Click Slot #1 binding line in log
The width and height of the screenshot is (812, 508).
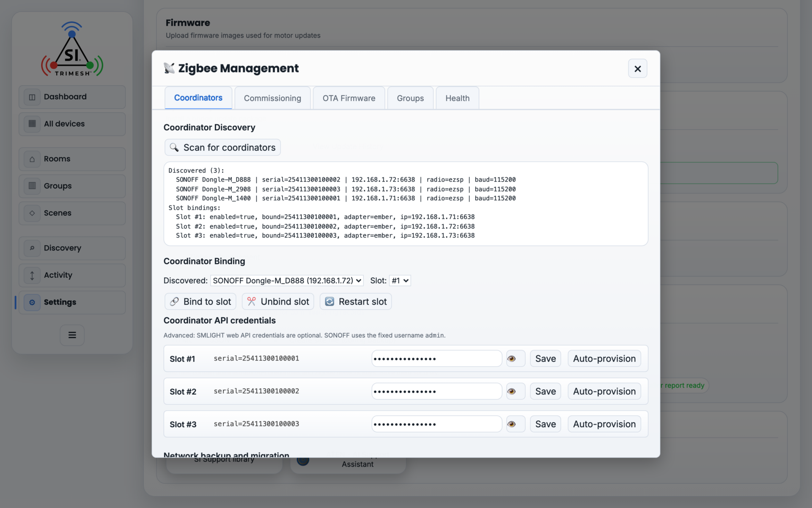point(325,217)
